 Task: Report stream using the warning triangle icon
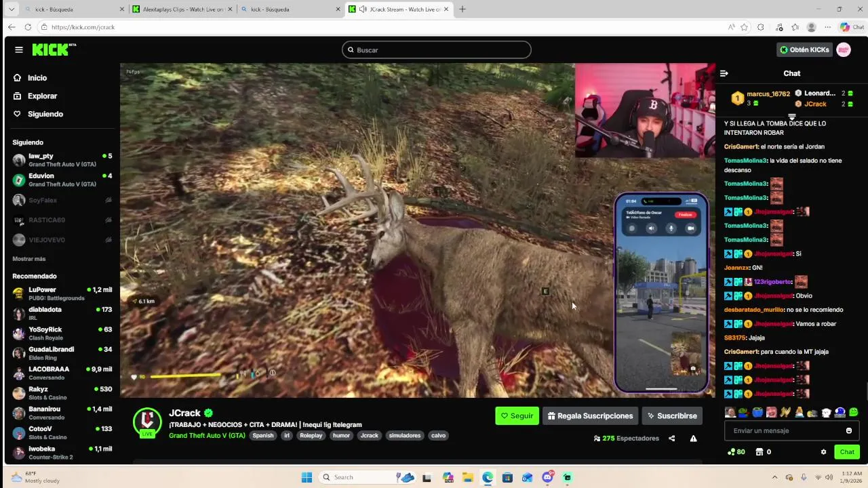[x=693, y=439]
